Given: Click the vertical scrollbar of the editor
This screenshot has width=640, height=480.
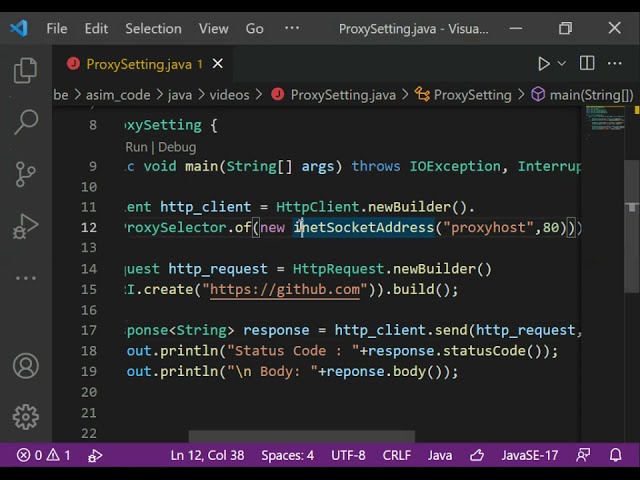Looking at the screenshot, I should pos(632,227).
